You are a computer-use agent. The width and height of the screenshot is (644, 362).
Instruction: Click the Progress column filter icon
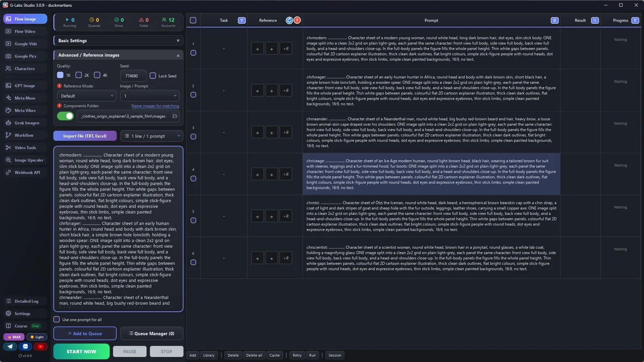635,21
